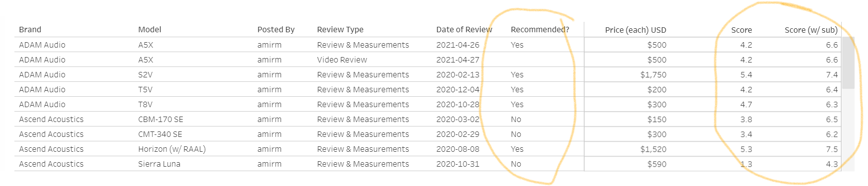Select the Posted By column header
This screenshot has height=186, width=868.
tap(276, 30)
